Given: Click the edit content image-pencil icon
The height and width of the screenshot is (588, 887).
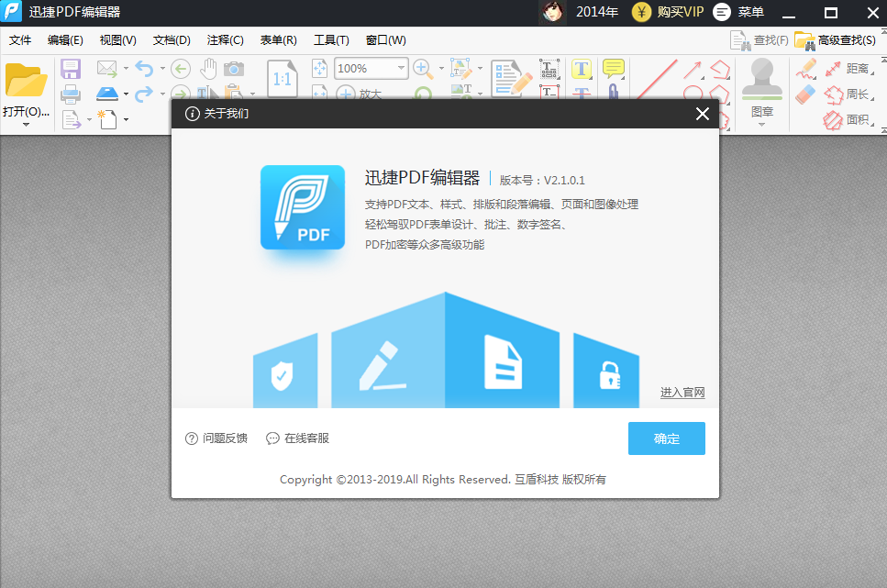Looking at the screenshot, I should [461, 69].
